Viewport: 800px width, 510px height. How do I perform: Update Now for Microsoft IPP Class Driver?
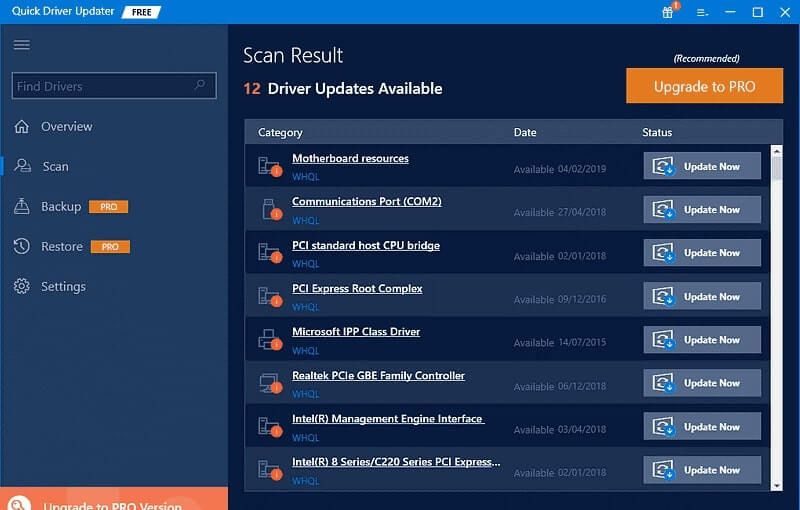[x=702, y=340]
